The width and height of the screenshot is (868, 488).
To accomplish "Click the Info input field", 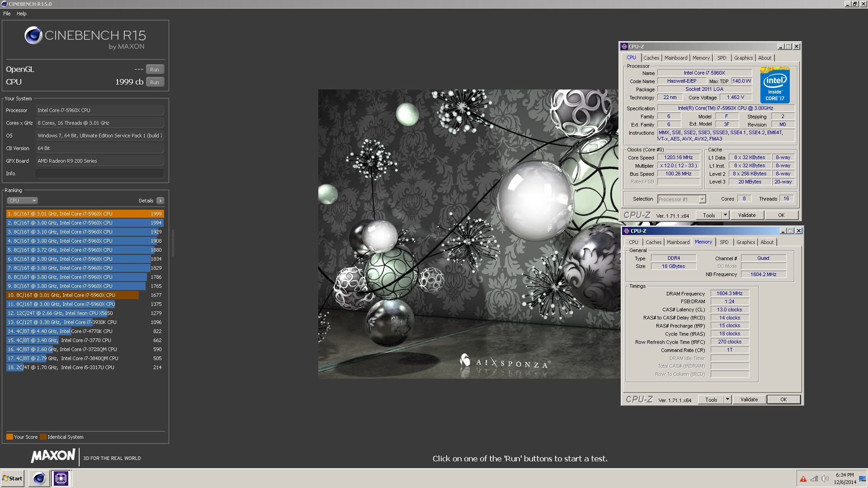I will [99, 174].
